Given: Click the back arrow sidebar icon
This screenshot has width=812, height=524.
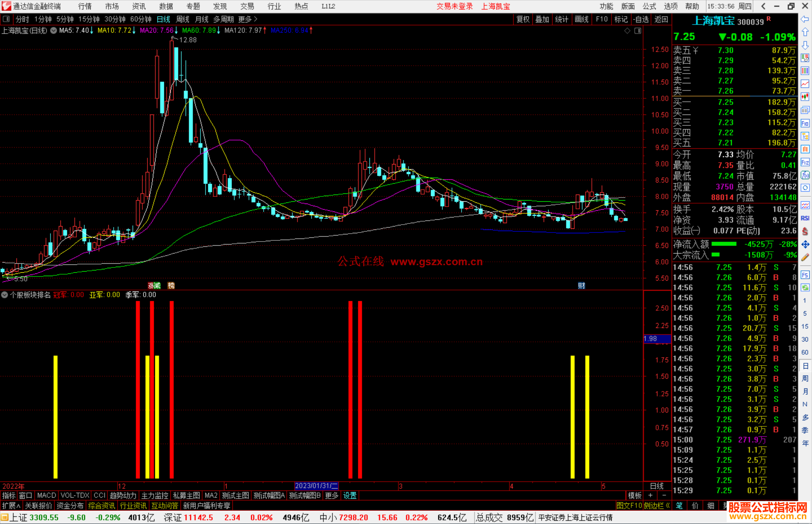Looking at the screenshot, I should click(x=805, y=19).
